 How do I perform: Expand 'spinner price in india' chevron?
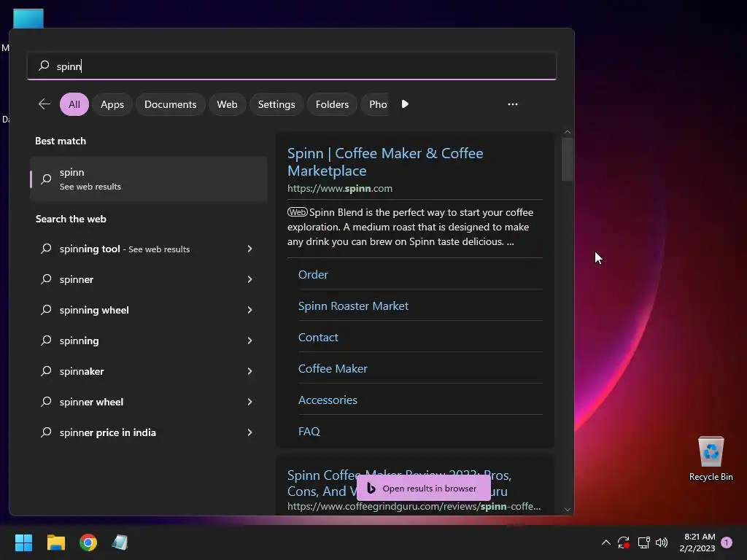point(249,432)
